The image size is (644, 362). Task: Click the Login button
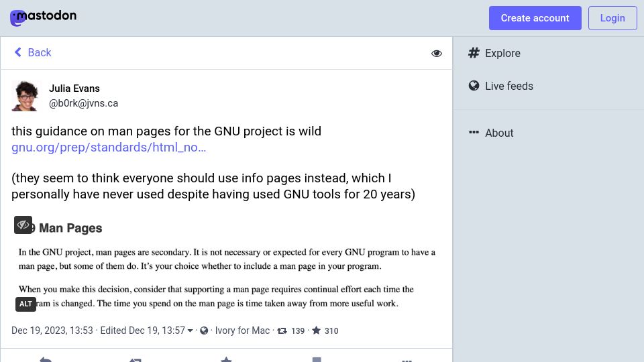point(612,18)
